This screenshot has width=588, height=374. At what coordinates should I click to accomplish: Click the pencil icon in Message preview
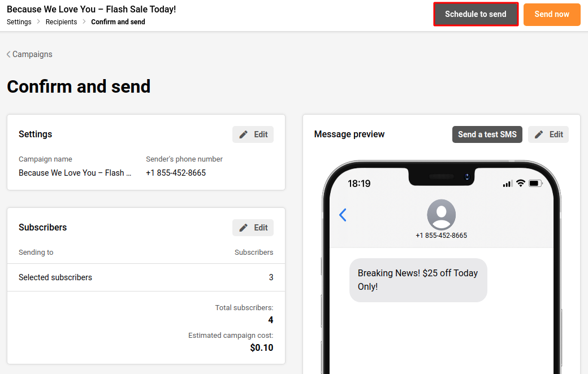pos(539,134)
